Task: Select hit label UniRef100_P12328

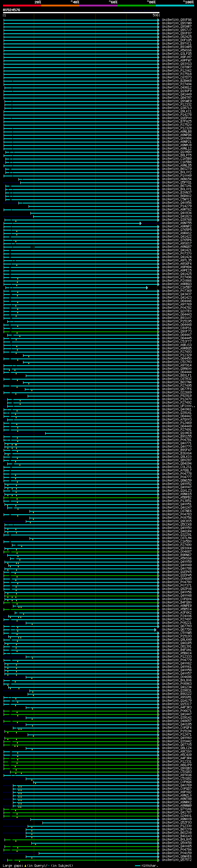Action: click(x=177, y=128)
